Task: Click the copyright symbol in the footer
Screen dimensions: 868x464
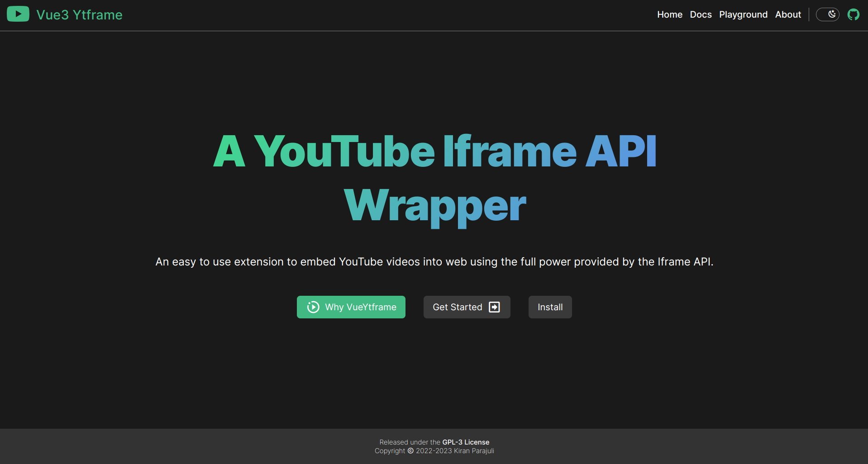Action: (x=410, y=451)
